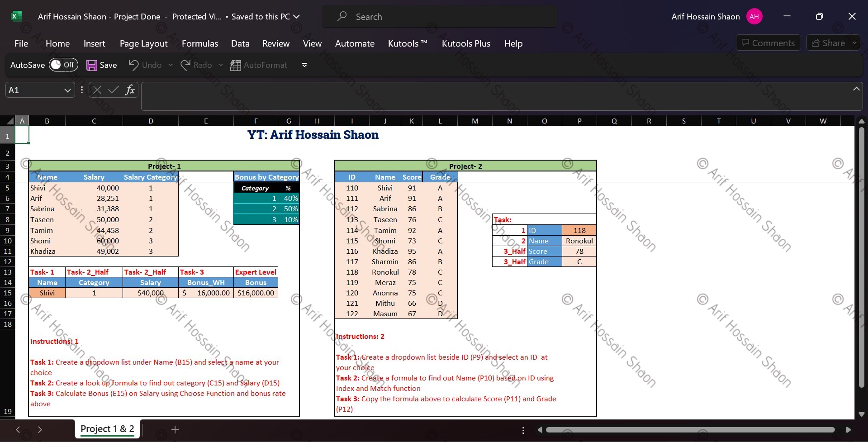The width and height of the screenshot is (868, 442).
Task: Open the Kutools Plus menu
Action: [466, 43]
